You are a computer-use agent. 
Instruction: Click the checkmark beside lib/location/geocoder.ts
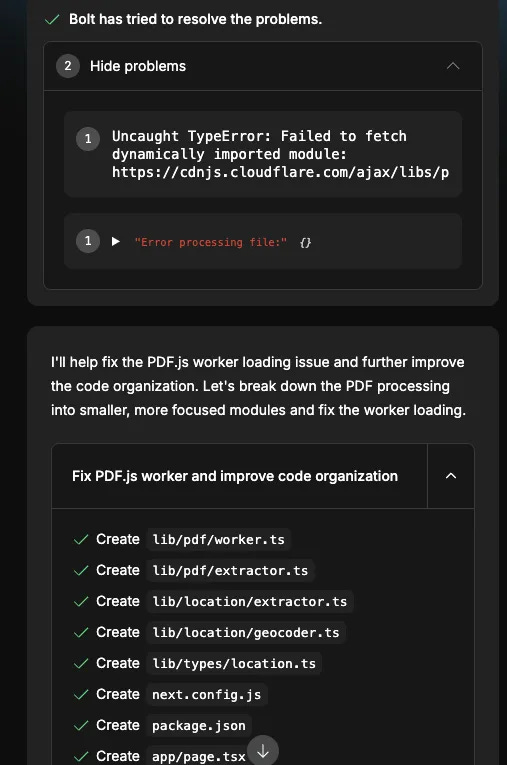tap(81, 632)
